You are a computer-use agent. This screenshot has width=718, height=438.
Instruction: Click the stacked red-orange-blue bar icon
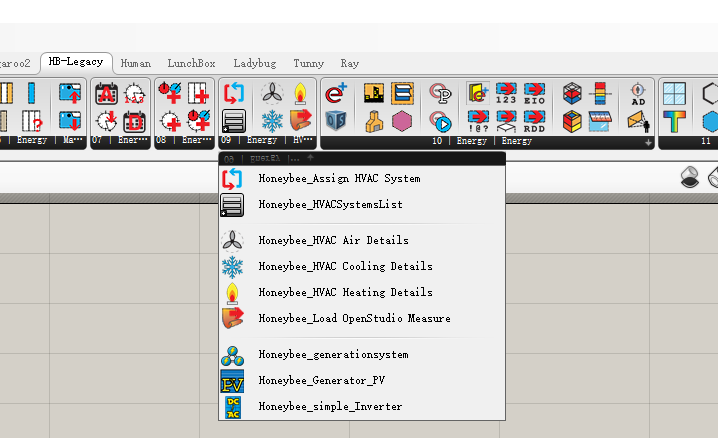[x=600, y=94]
